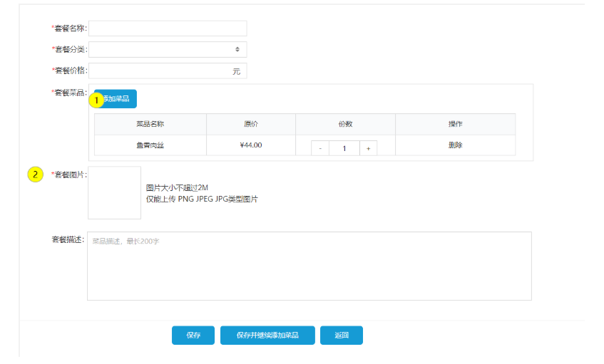Click the 套餐名称 input field
604x364 pixels.
[168, 28]
